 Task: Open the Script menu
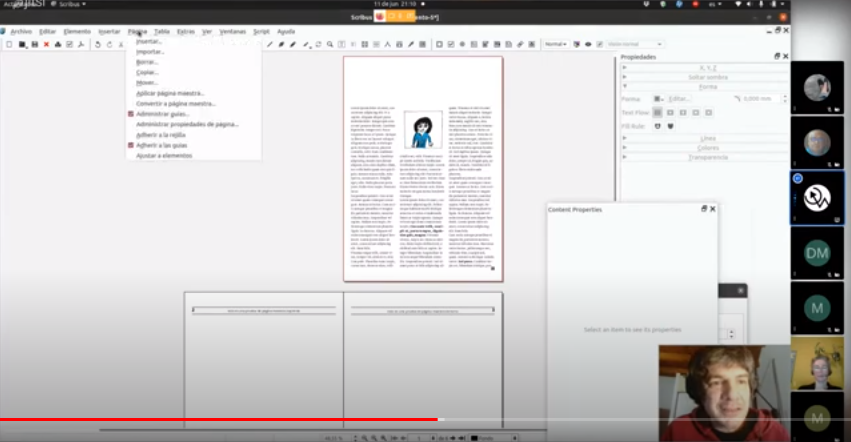(x=261, y=31)
